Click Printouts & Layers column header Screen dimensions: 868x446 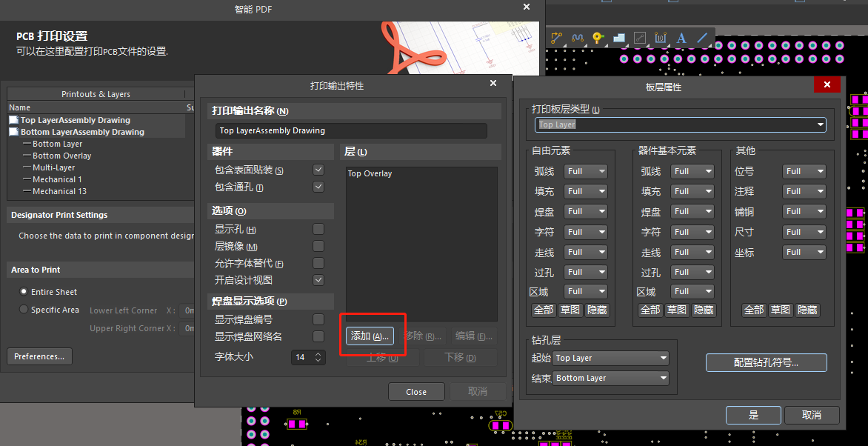click(x=96, y=94)
